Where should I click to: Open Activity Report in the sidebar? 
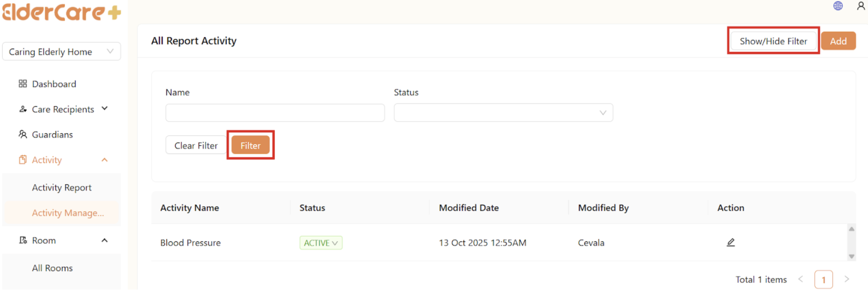point(62,187)
